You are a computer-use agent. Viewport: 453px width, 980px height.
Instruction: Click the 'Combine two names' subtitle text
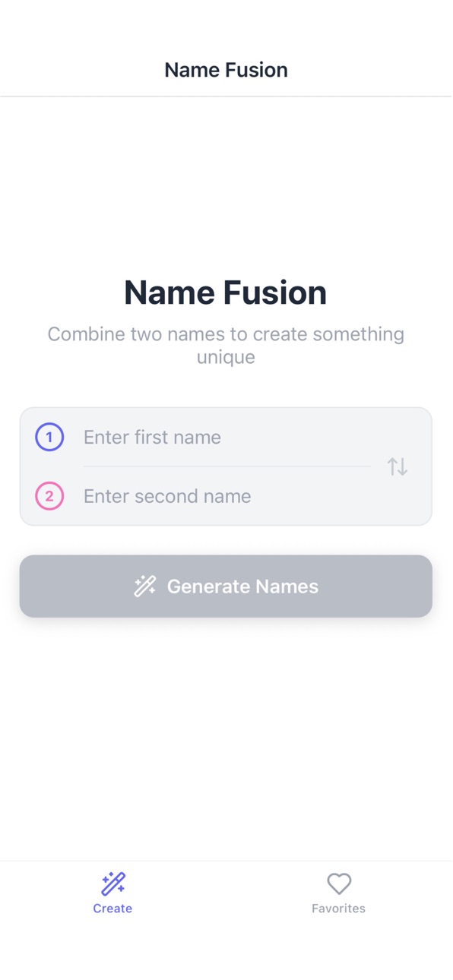coord(226,345)
